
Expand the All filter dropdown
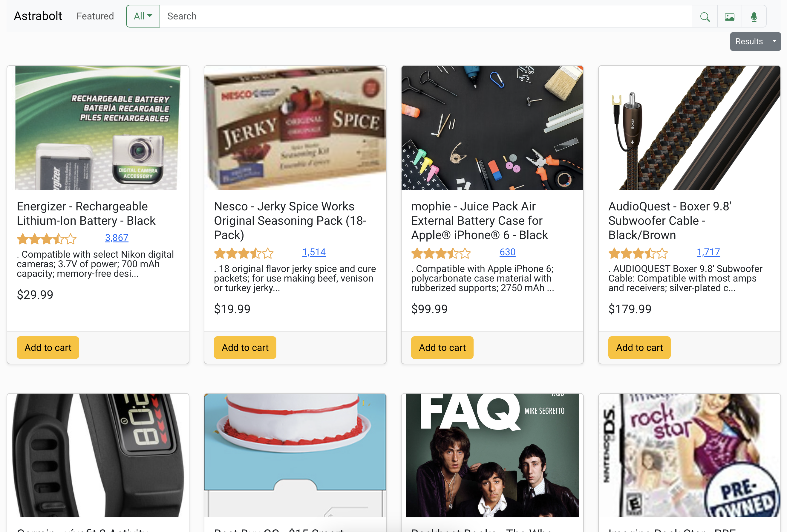pos(143,16)
